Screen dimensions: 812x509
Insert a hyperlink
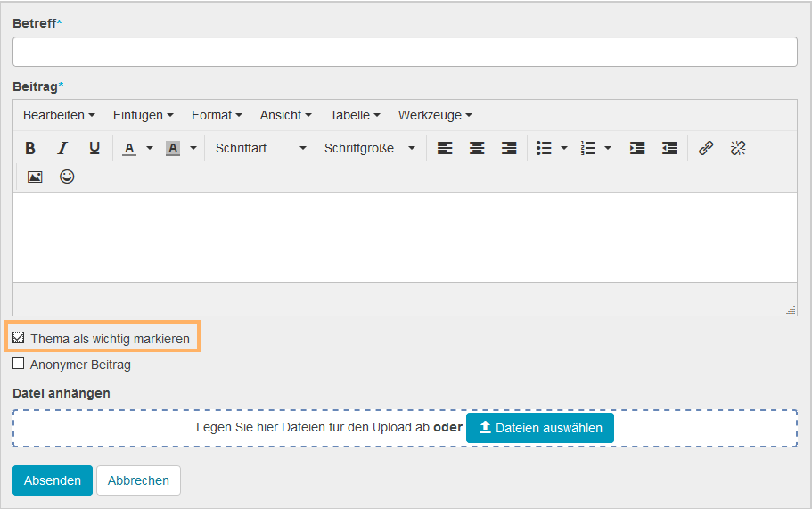(x=706, y=148)
